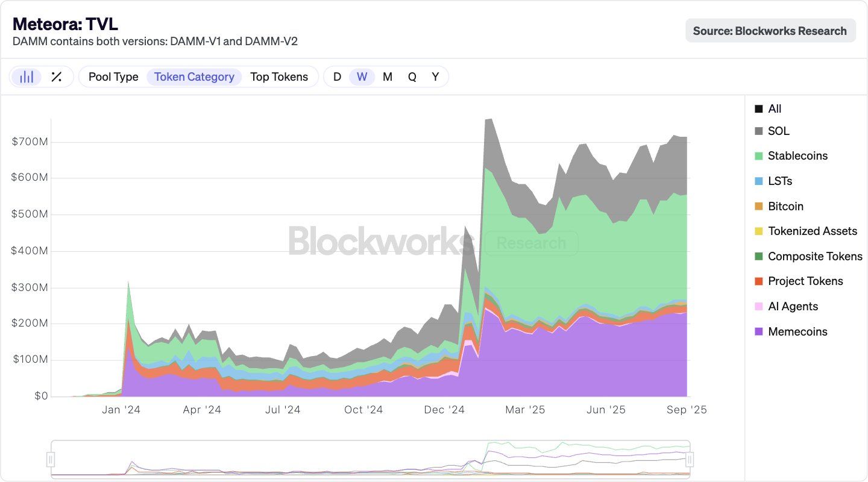Select the stacked bar chart view icon
This screenshot has width=868, height=482.
point(27,77)
